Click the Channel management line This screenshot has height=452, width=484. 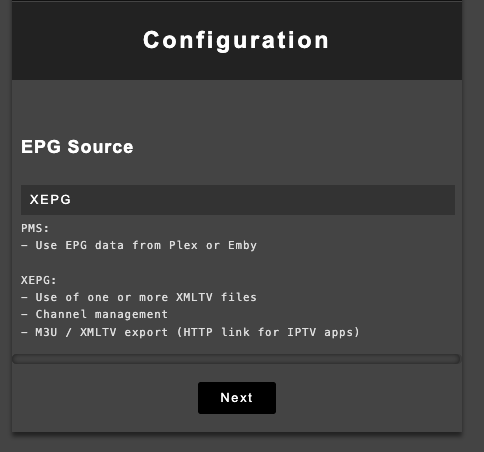94,314
